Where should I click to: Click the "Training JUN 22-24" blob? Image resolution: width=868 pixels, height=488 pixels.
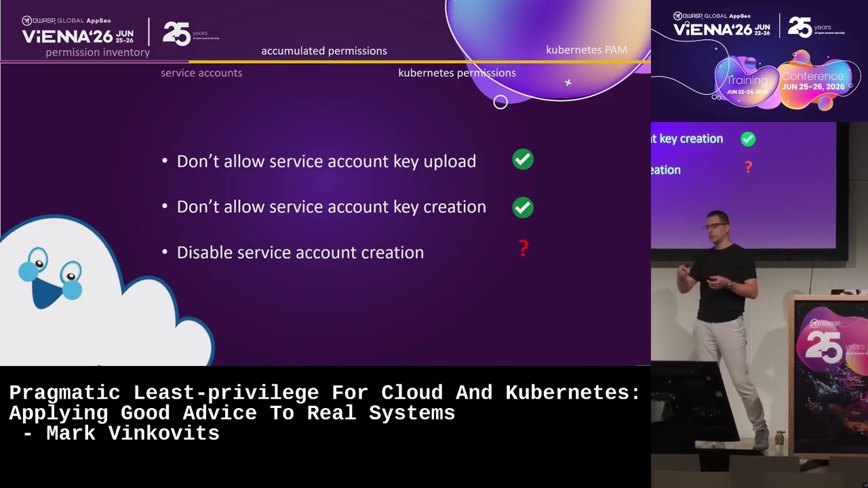(747, 83)
